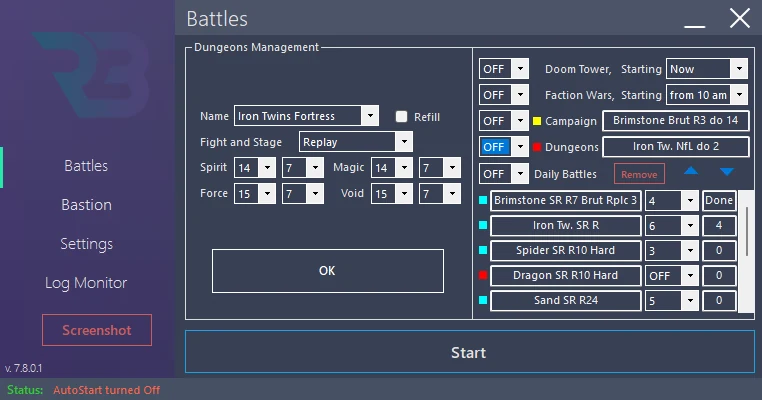The height and width of the screenshot is (400, 762).
Task: Click cyan indicator beside Iron Tw. SR R
Action: click(483, 225)
